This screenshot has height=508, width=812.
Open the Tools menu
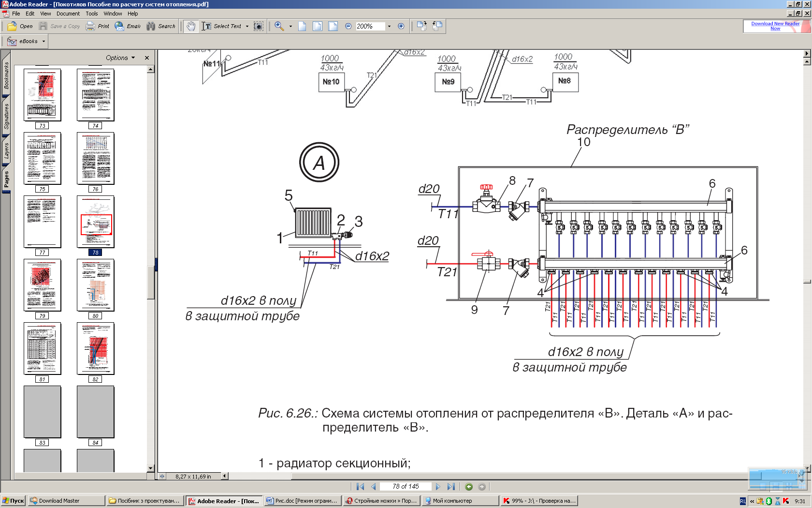point(92,14)
